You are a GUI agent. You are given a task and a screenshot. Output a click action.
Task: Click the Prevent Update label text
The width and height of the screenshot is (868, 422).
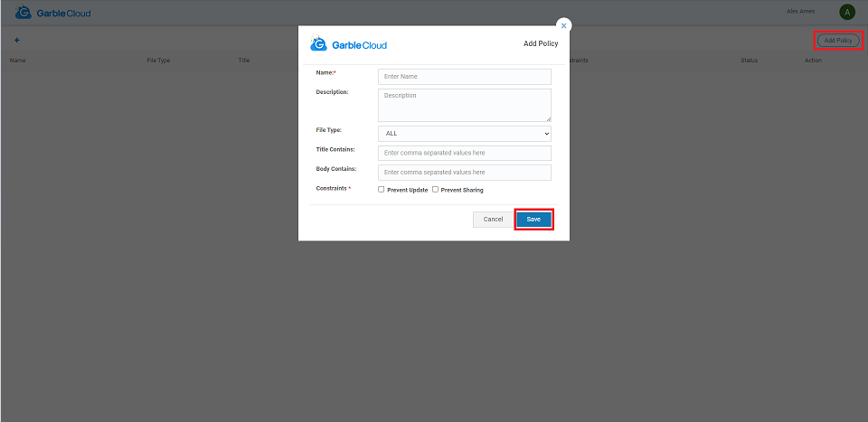[408, 191]
